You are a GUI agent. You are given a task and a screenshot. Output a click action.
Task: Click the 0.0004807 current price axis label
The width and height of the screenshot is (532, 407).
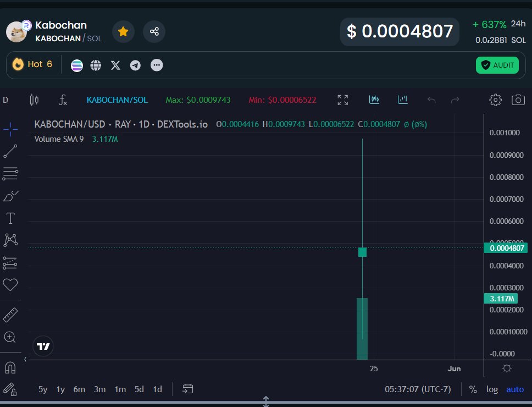coord(507,248)
